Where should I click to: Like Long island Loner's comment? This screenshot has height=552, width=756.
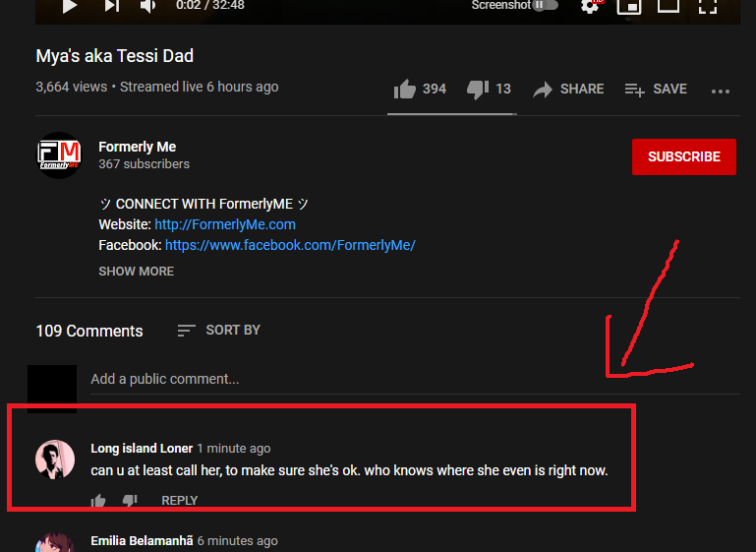[x=98, y=501]
